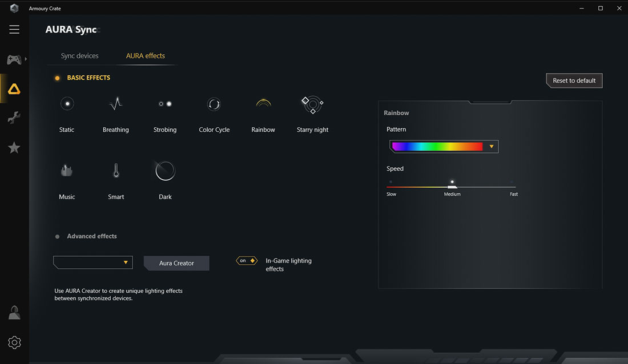The width and height of the screenshot is (628, 364).
Task: Switch to the Sync devices tab
Action: (x=80, y=56)
